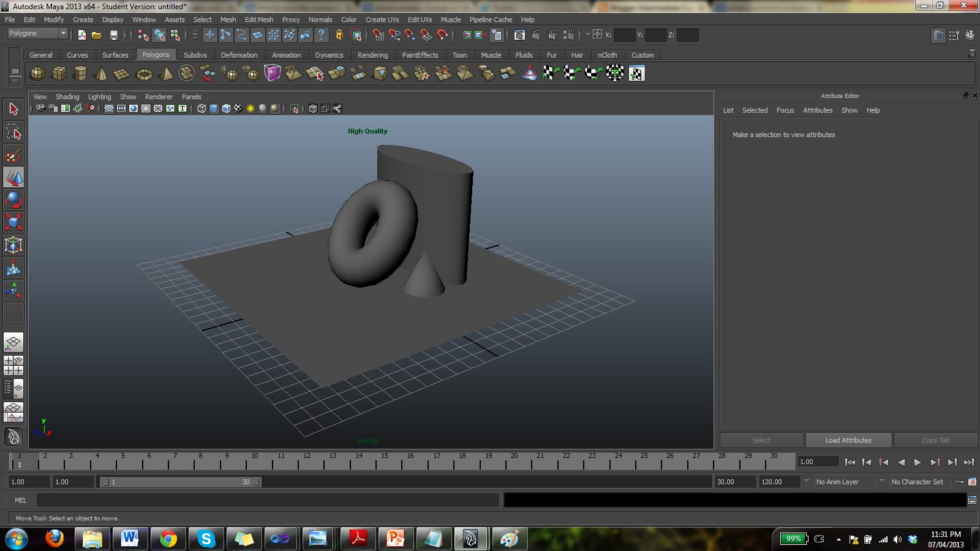The width and height of the screenshot is (980, 551).
Task: Toggle smooth shade all in viewport toolbar
Action: (x=214, y=108)
